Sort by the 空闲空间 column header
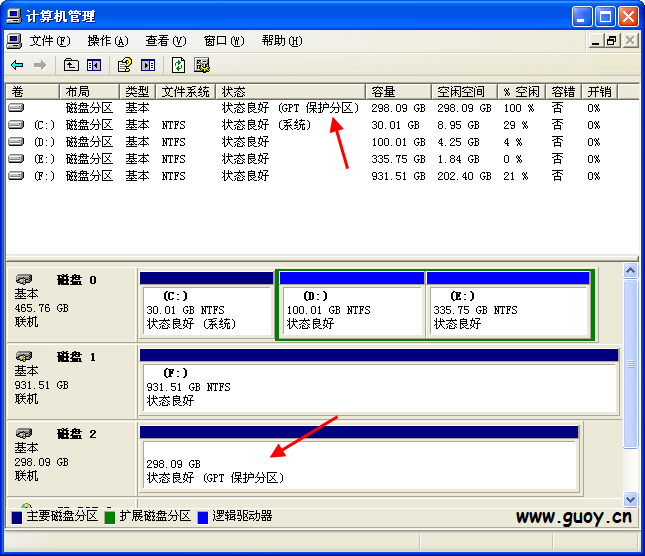The width and height of the screenshot is (645, 556). (465, 91)
